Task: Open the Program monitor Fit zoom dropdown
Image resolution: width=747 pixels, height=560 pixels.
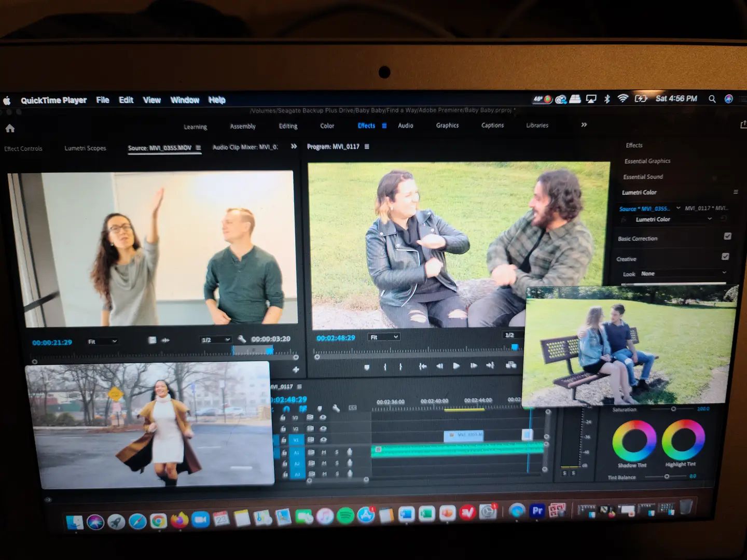Action: [384, 337]
